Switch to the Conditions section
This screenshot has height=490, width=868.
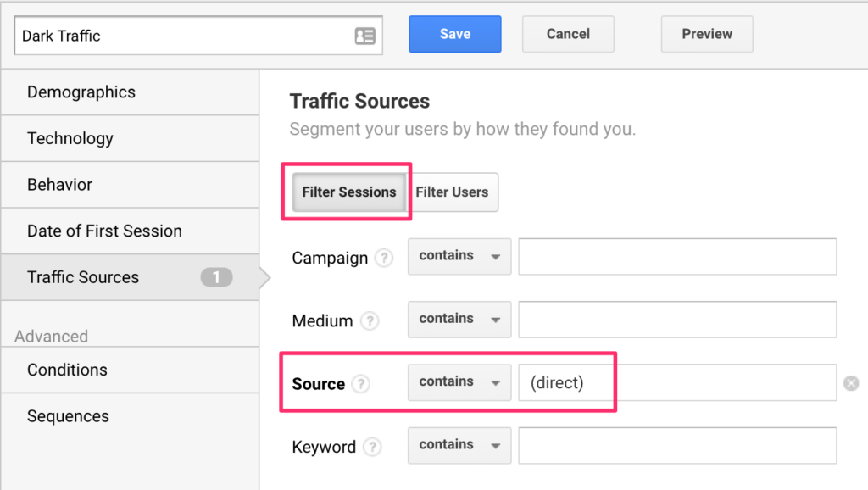tap(130, 370)
